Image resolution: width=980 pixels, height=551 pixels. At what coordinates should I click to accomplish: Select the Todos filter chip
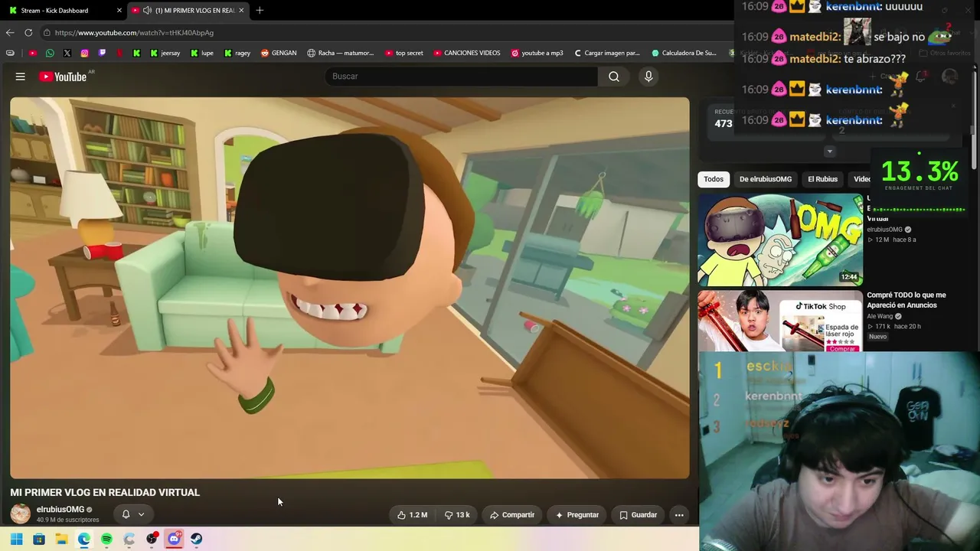click(714, 179)
